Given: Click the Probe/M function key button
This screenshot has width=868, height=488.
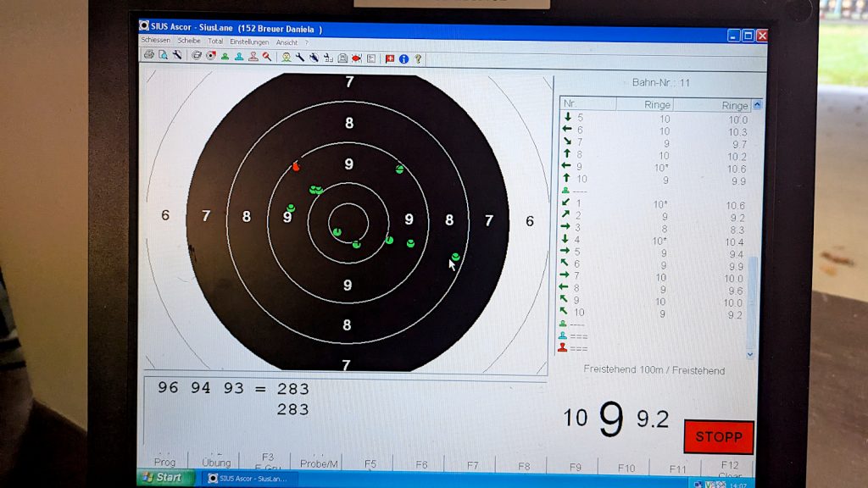Looking at the screenshot, I should point(319,463).
